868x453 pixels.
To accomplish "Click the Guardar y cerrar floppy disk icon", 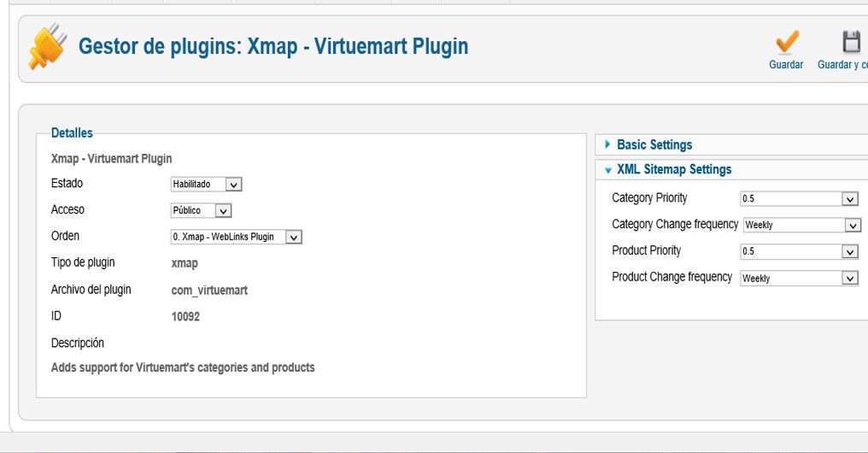I will 852,42.
